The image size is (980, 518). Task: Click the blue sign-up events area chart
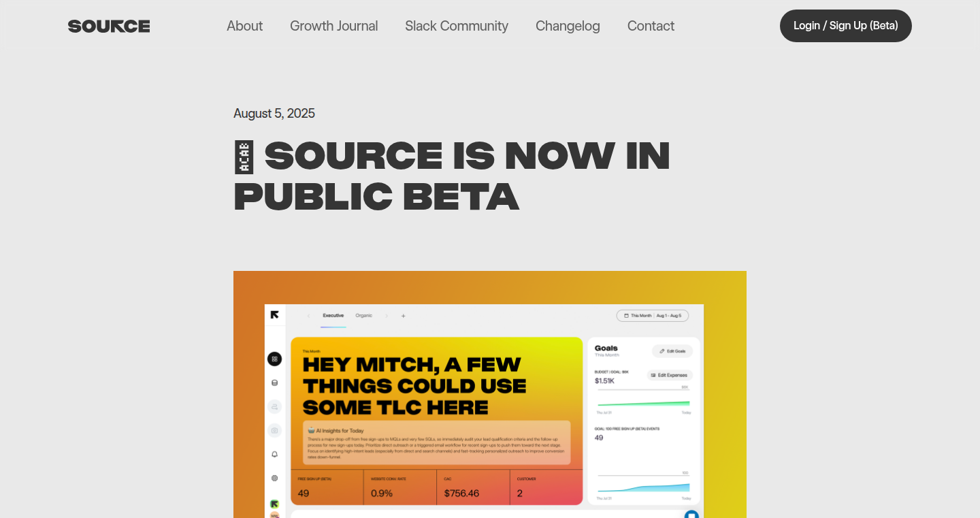pyautogui.click(x=644, y=487)
